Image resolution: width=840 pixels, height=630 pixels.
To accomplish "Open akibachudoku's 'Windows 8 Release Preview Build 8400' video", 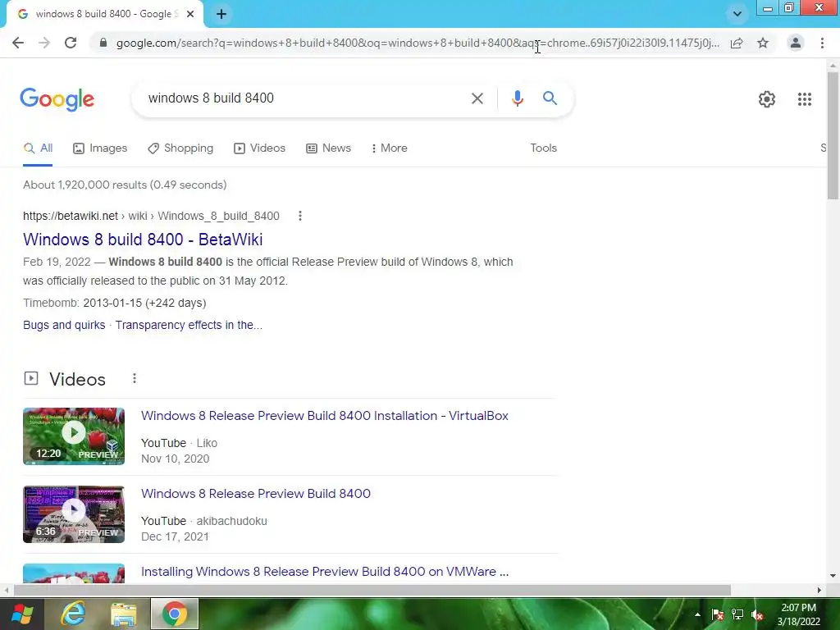I will [x=256, y=493].
